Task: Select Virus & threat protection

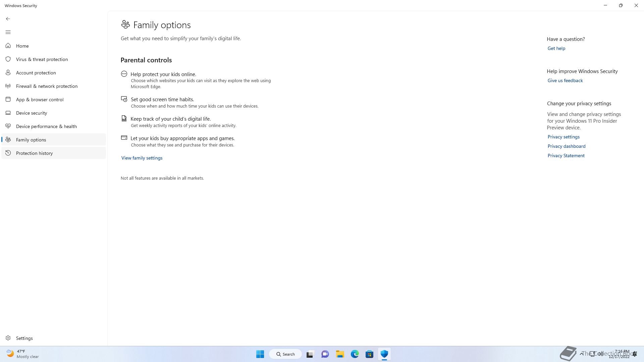Action: tap(54, 59)
